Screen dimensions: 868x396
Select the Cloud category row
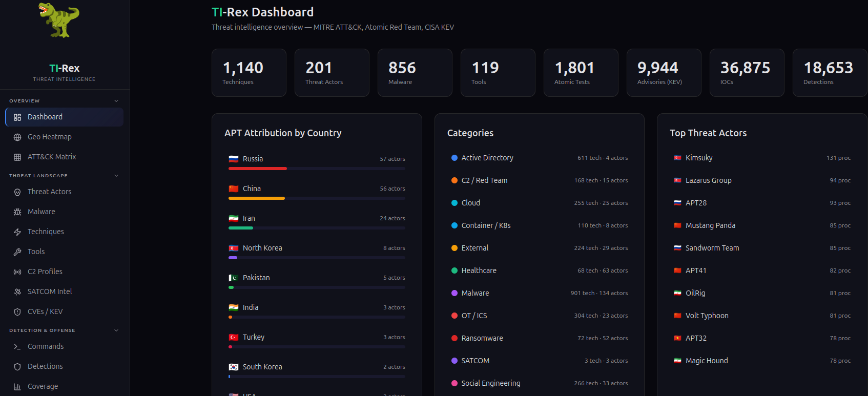[540, 203]
